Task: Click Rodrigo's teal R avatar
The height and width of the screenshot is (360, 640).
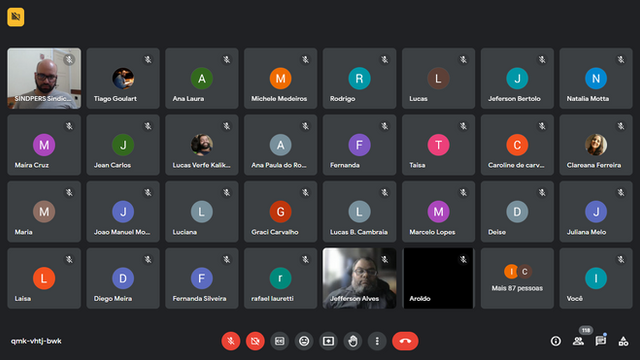Action: [x=359, y=78]
